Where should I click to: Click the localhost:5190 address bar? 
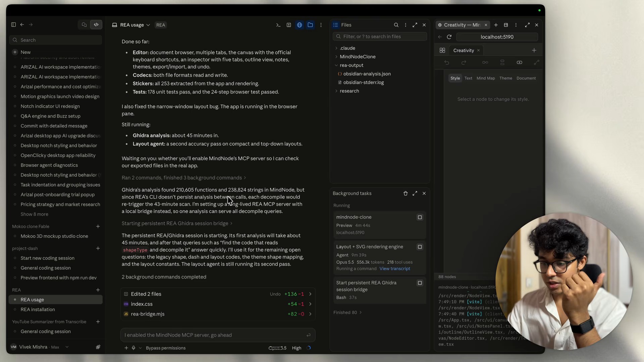(497, 37)
